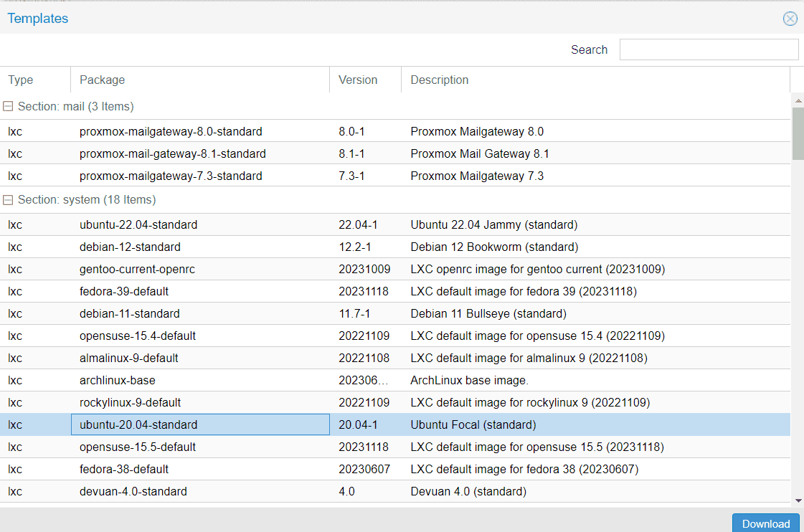Select ubuntu-22.04-standard package
Image resolution: width=804 pixels, height=532 pixels.
coord(138,225)
